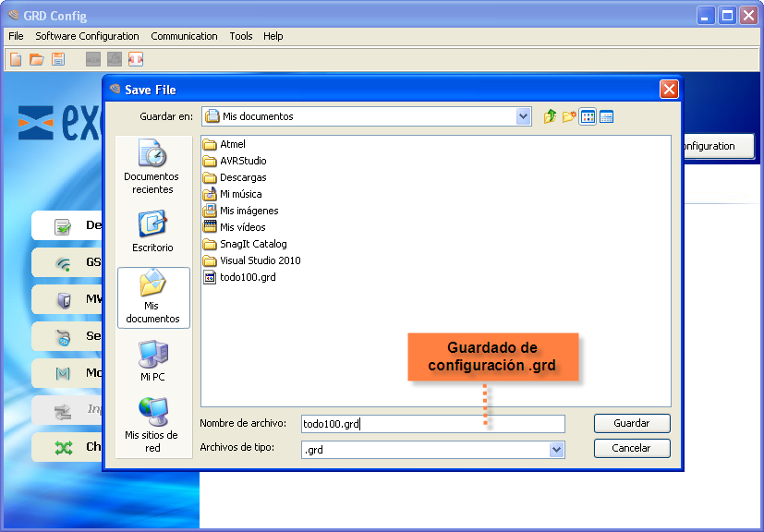This screenshot has height=532, width=764.
Task: Click the Open folder toolbar icon
Action: (x=37, y=60)
